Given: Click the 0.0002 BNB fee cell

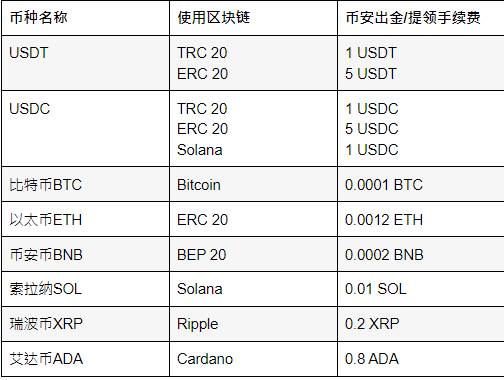Looking at the screenshot, I should pyautogui.click(x=421, y=254).
